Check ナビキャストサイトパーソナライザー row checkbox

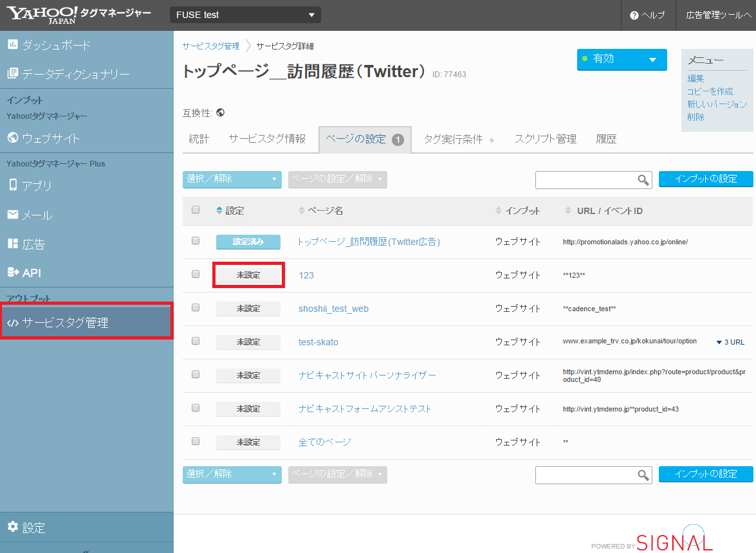click(x=195, y=374)
